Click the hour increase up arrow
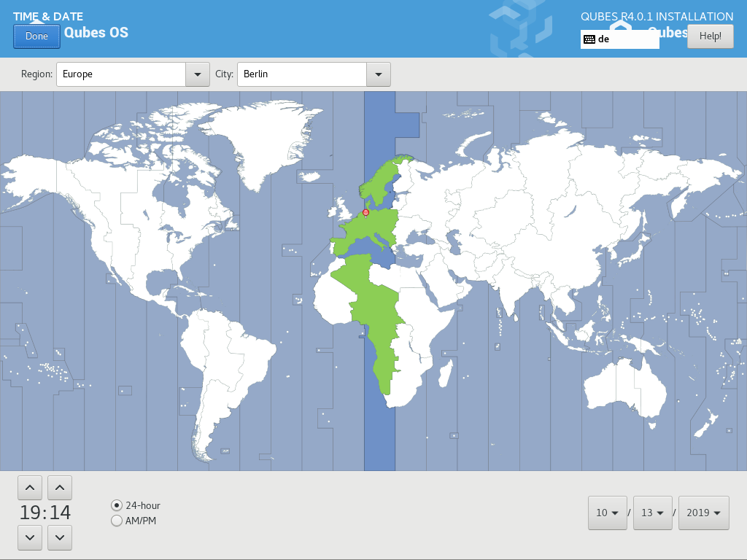 point(29,487)
